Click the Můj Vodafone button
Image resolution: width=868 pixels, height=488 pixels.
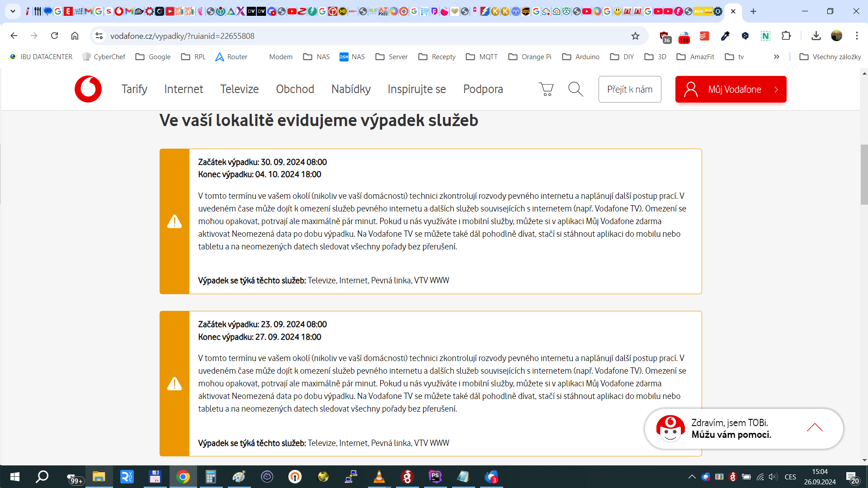pyautogui.click(x=731, y=89)
